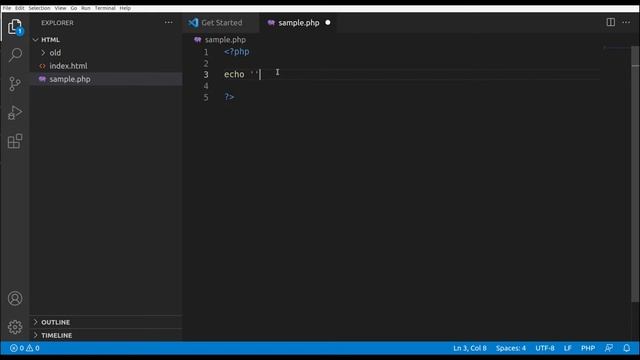
Task: Click the minimap at editor's right
Action: pyautogui.click(x=616, y=48)
